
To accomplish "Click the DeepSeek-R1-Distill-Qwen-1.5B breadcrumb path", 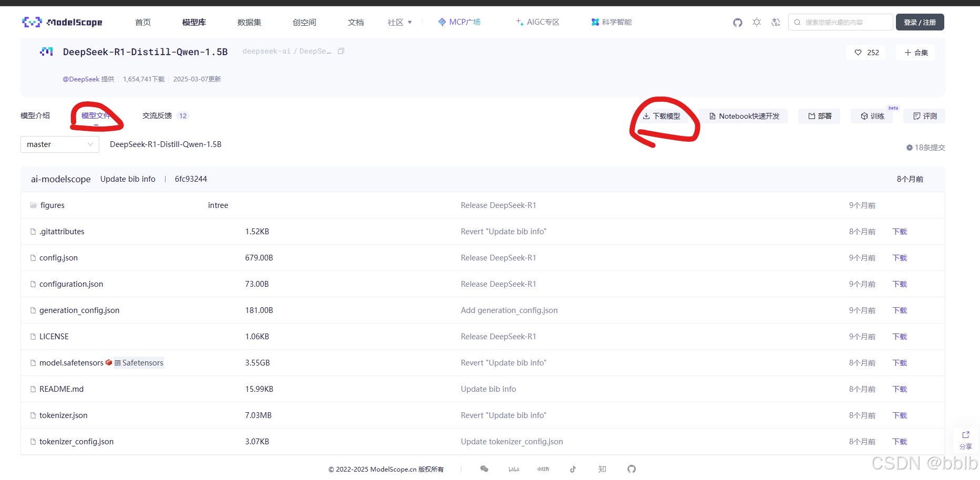I will (x=166, y=144).
